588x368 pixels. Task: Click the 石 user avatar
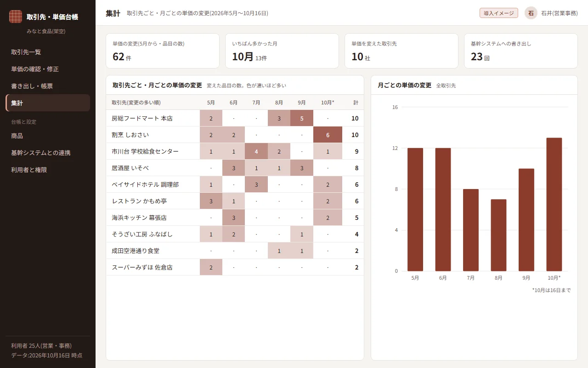[531, 13]
